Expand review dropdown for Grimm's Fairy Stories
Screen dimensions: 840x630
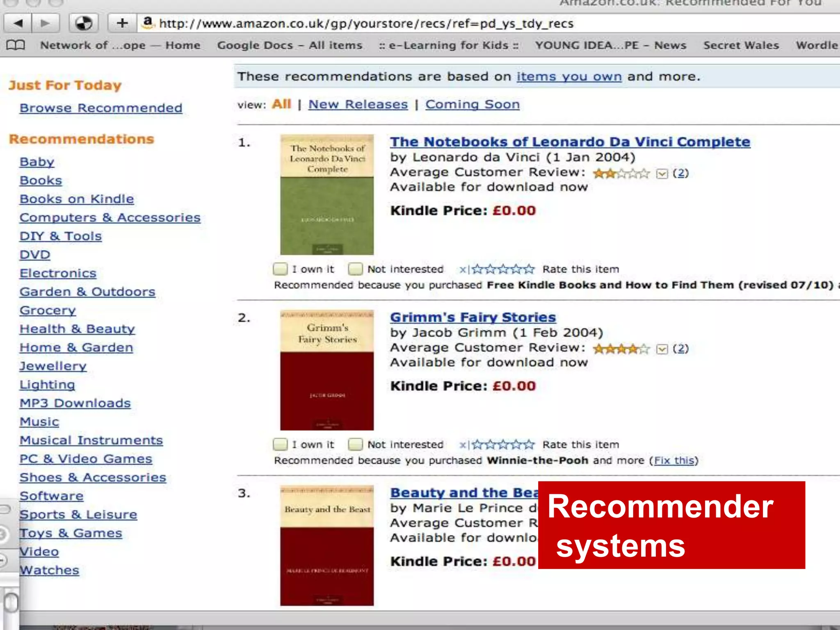click(x=662, y=349)
